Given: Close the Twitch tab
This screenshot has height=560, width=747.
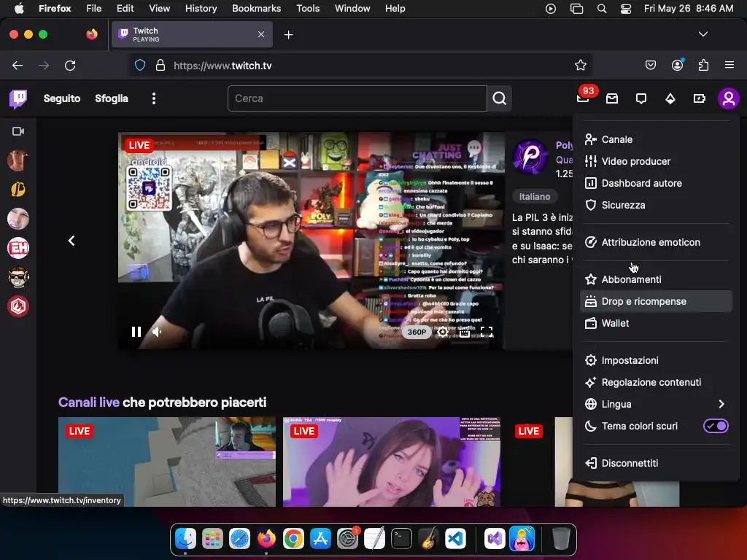Looking at the screenshot, I should pyautogui.click(x=261, y=34).
